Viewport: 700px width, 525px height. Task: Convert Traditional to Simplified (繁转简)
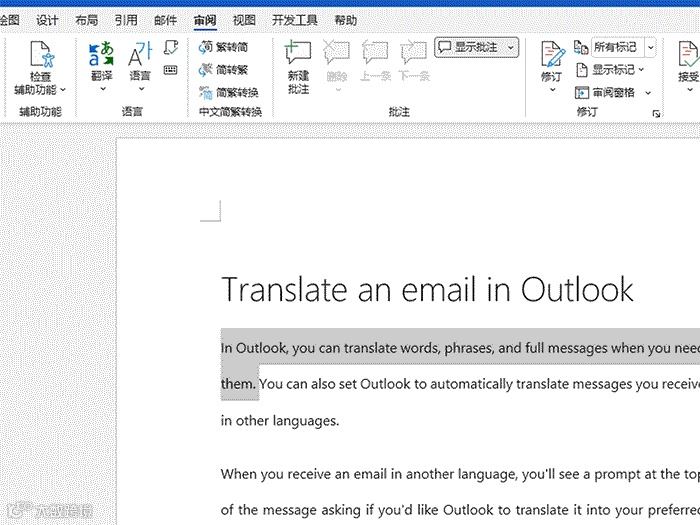click(x=223, y=47)
